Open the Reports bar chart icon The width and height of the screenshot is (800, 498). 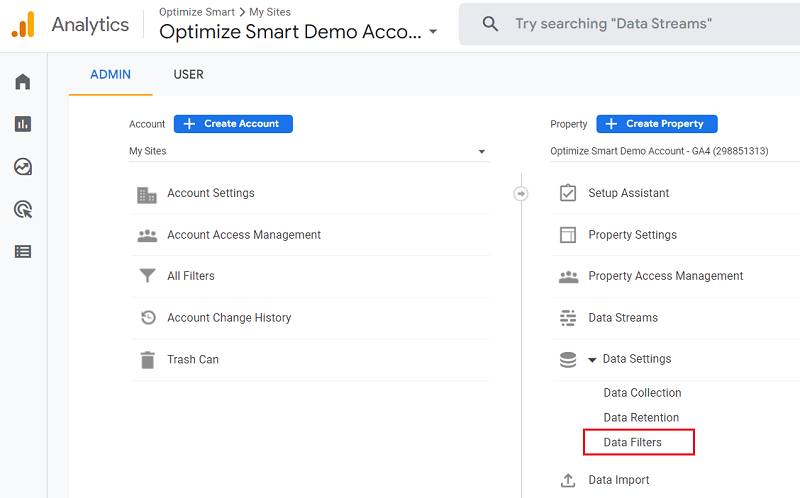(23, 124)
